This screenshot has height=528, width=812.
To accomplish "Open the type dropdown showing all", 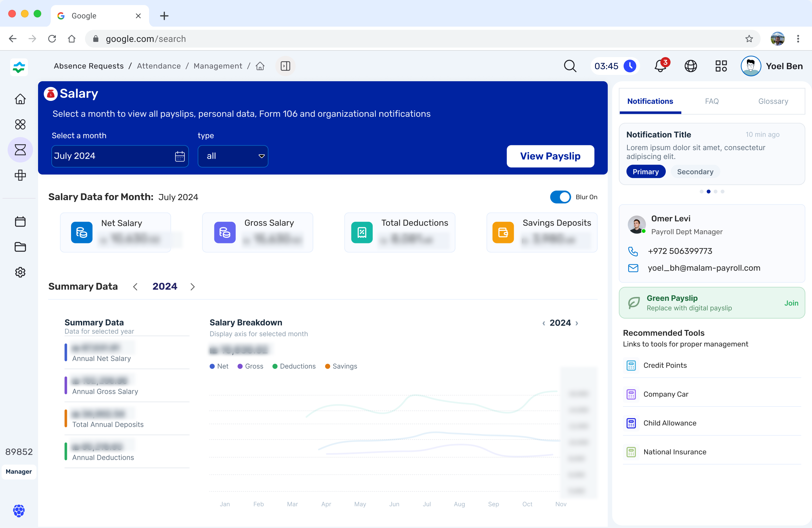I will click(x=233, y=156).
